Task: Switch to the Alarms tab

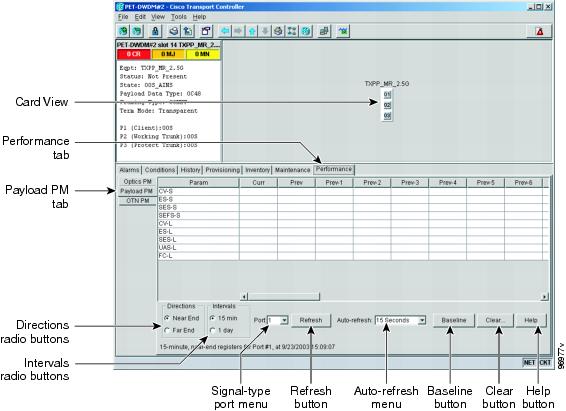Action: tap(129, 170)
